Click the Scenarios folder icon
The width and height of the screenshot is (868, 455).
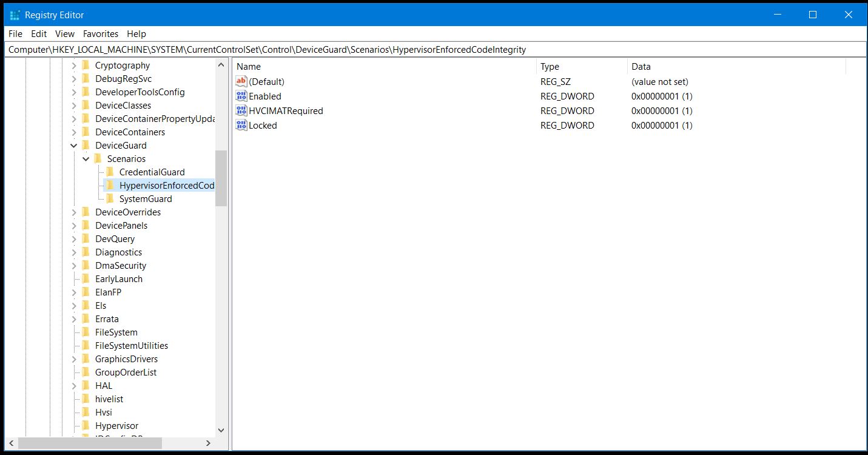pyautogui.click(x=98, y=159)
